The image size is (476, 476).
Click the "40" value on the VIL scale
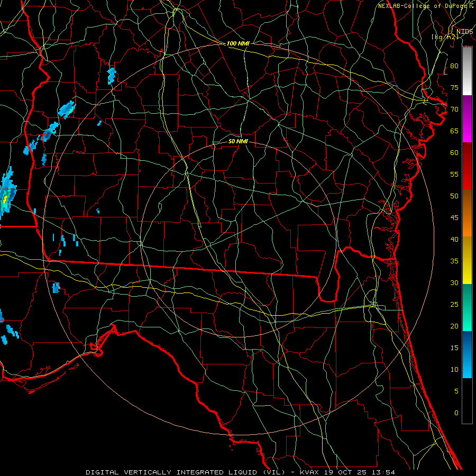click(x=454, y=239)
